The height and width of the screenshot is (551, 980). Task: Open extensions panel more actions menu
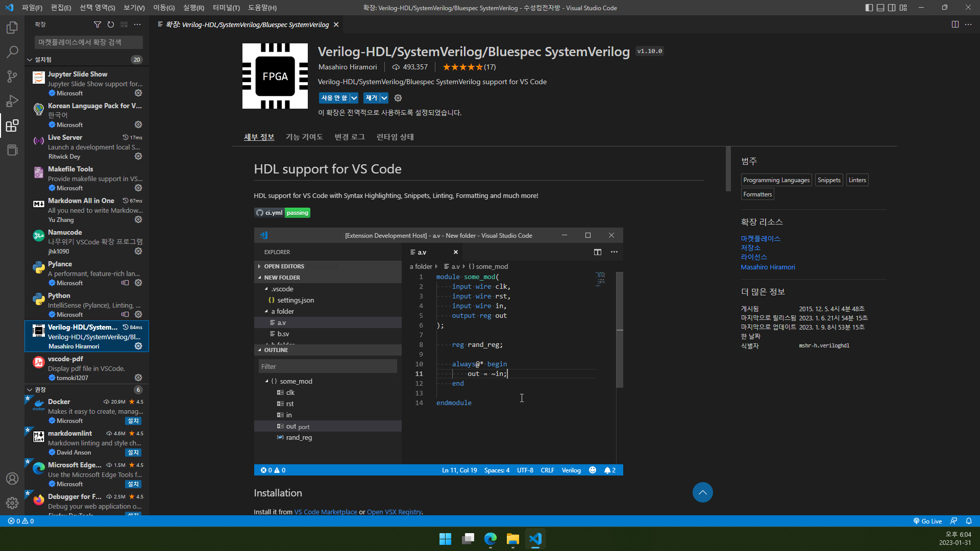click(x=137, y=24)
